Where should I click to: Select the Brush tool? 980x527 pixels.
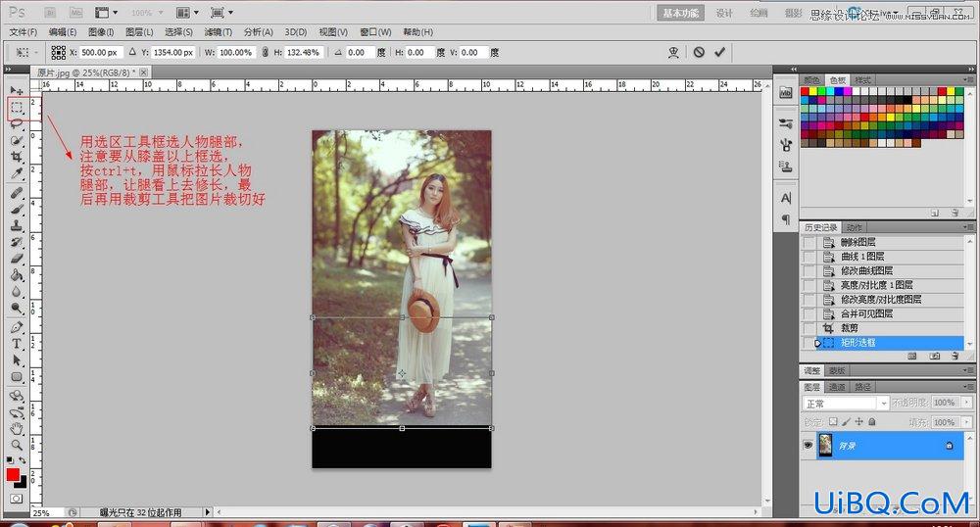tap(17, 210)
